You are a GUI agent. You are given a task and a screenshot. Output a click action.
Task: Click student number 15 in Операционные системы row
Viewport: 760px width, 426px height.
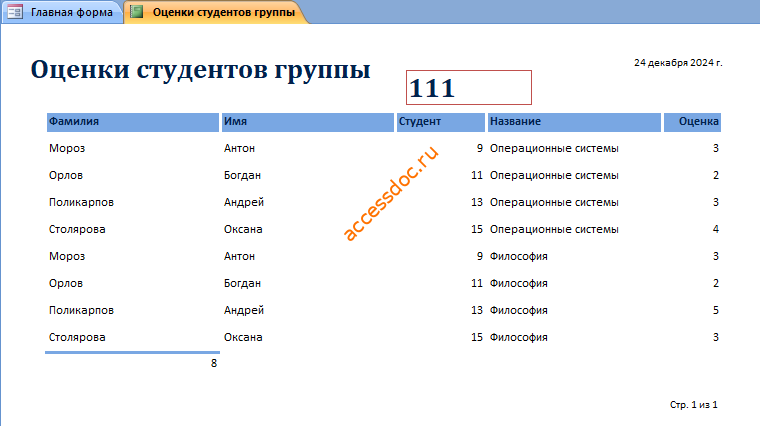click(477, 229)
